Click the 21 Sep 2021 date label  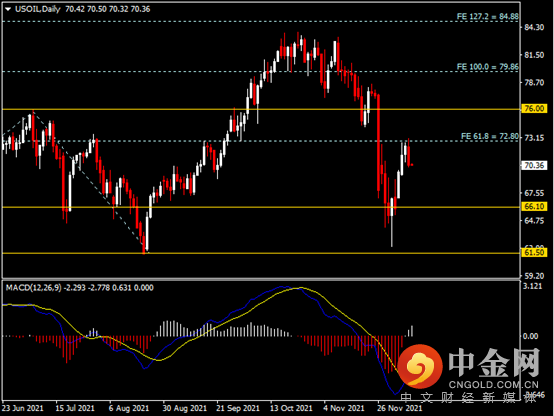pyautogui.click(x=238, y=408)
